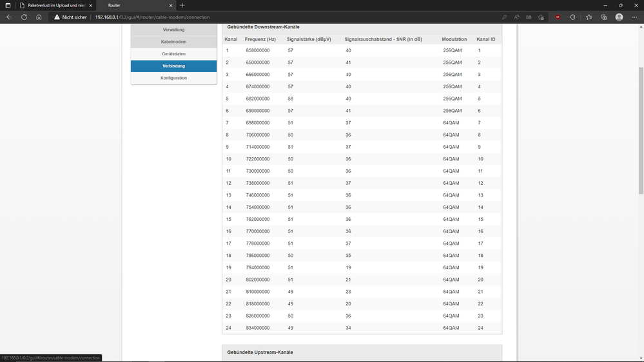Image resolution: width=644 pixels, height=362 pixels.
Task: Open the Kabelmodem menu section
Action: pos(174,42)
